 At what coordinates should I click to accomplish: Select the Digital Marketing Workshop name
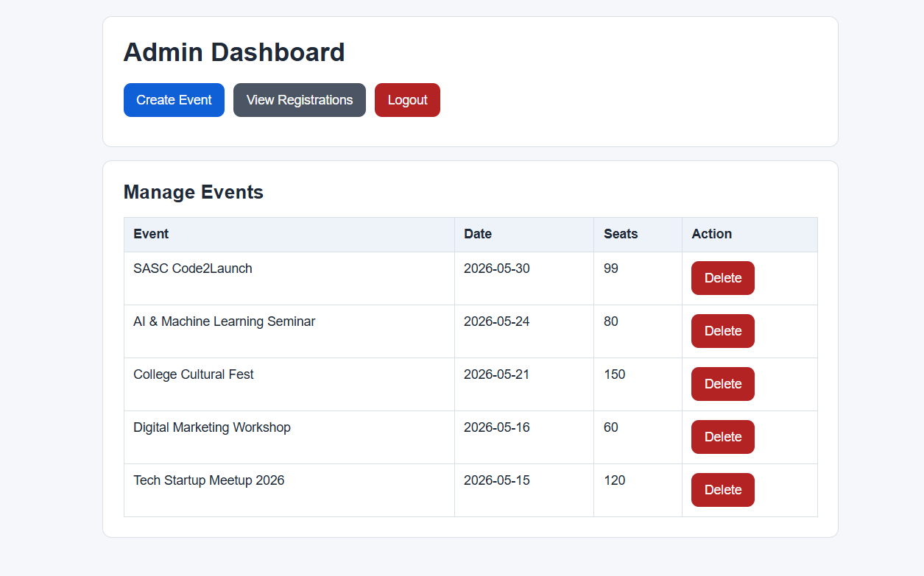click(x=212, y=427)
